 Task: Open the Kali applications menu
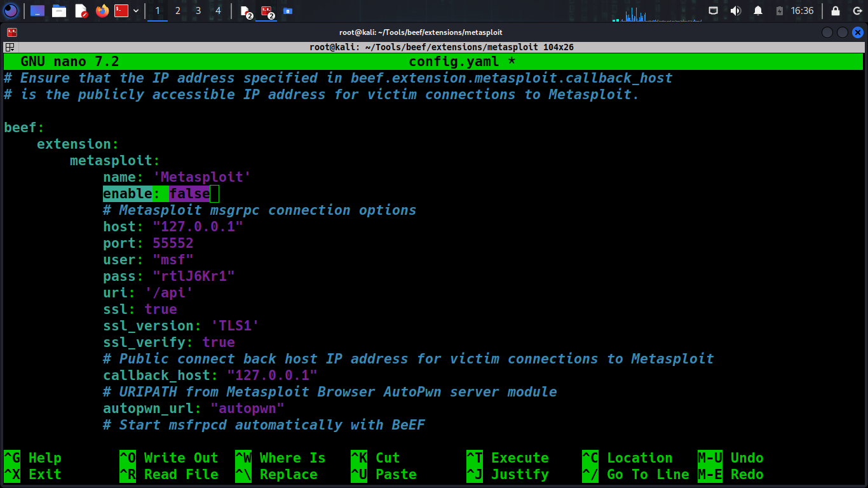click(11, 11)
